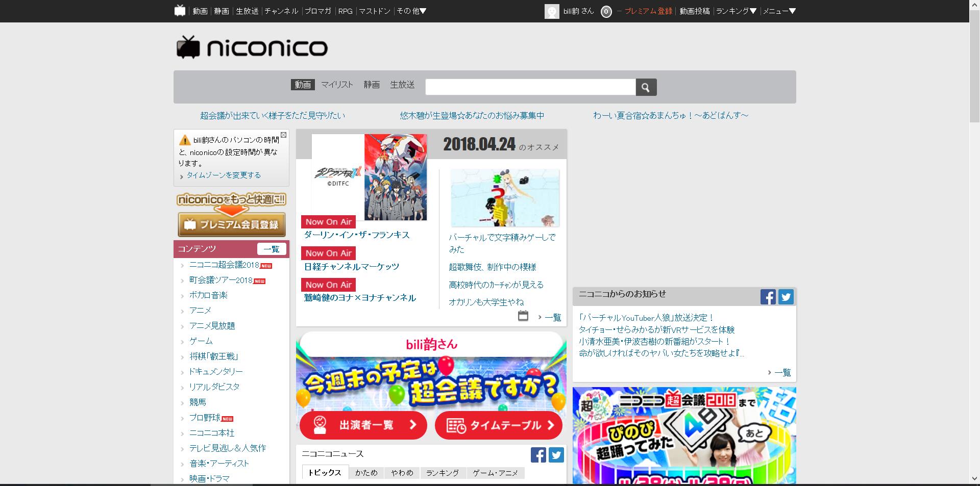Screen dimensions: 980x486
Task: Open the ランキング dropdown menu
Action: coord(736,11)
